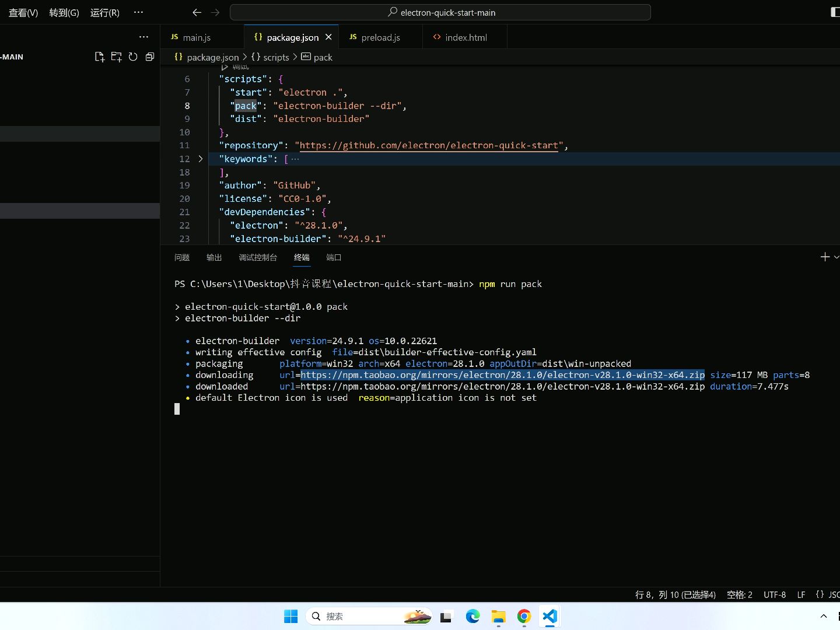Change indentation via 空格: 2 status
Screen dimensions: 840x630
coord(740,594)
